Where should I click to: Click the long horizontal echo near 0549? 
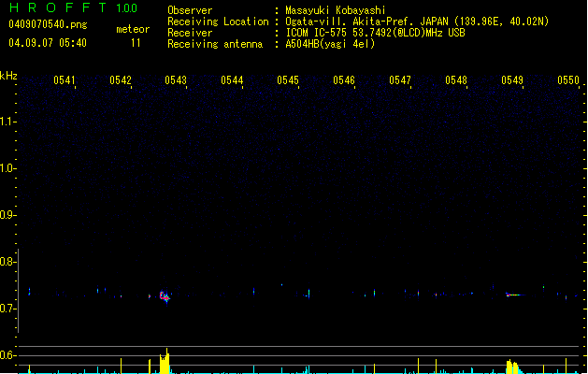[x=515, y=295]
